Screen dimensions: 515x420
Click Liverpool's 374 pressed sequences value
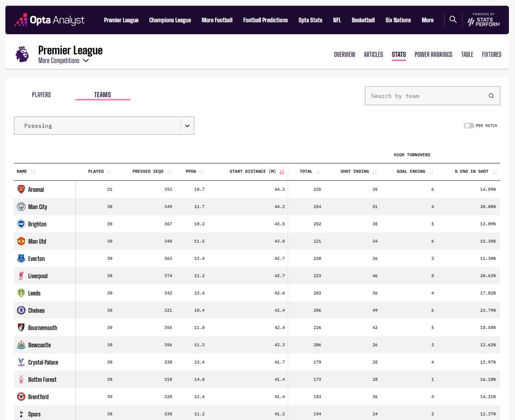pyautogui.click(x=168, y=276)
